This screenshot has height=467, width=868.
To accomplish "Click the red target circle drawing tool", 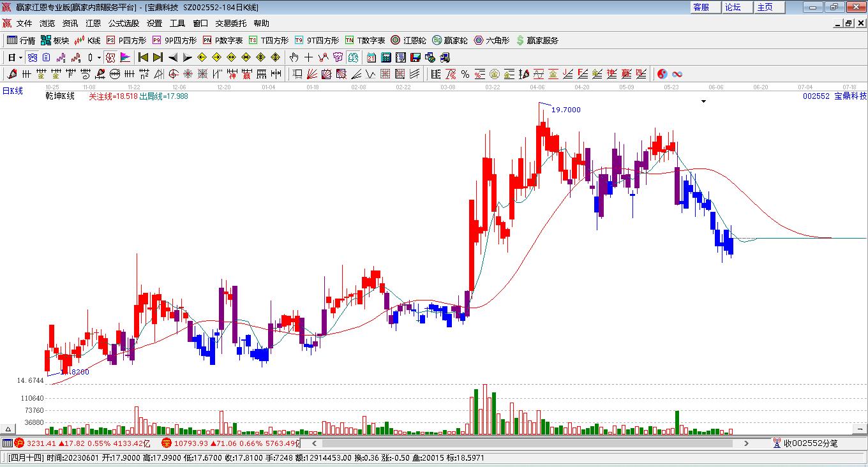I will point(172,74).
